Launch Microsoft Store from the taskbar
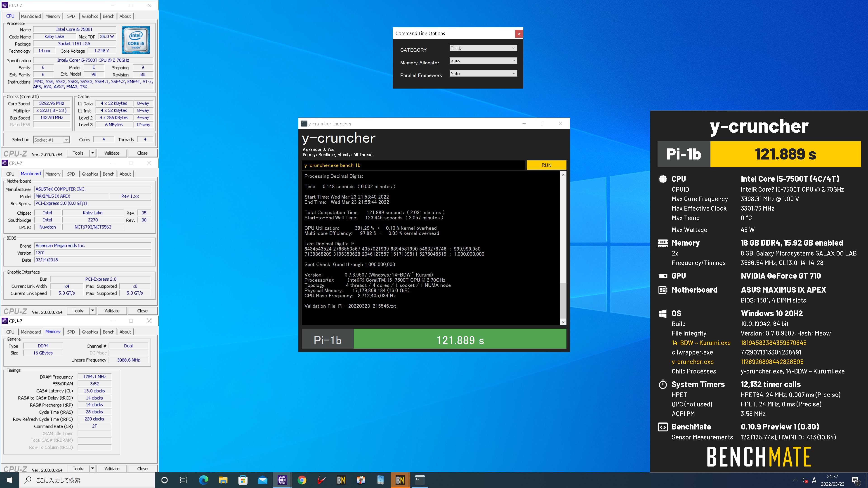 pyautogui.click(x=243, y=480)
